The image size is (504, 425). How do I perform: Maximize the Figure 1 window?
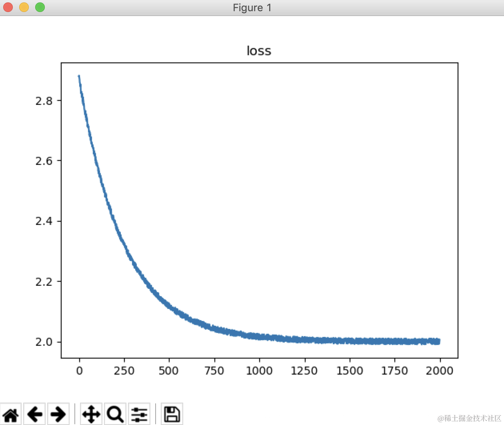click(40, 7)
